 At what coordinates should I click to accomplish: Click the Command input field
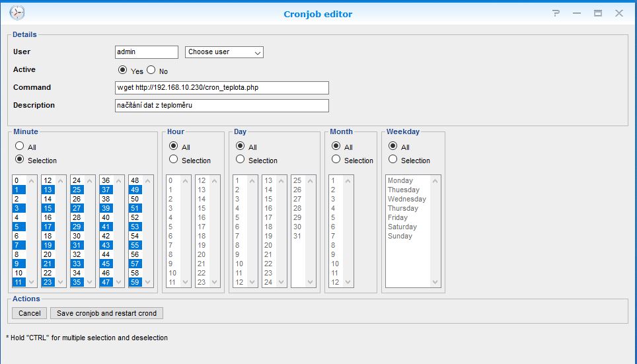[x=221, y=88]
